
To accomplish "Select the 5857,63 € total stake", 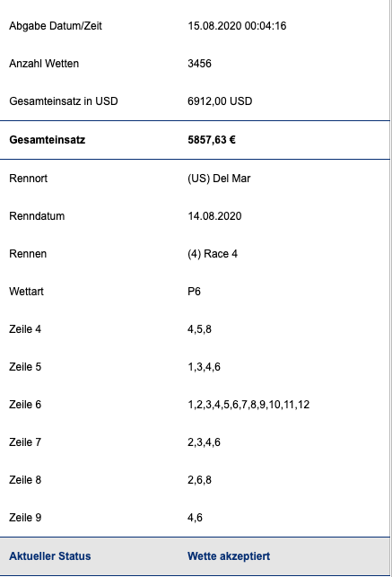I will 212,140.
